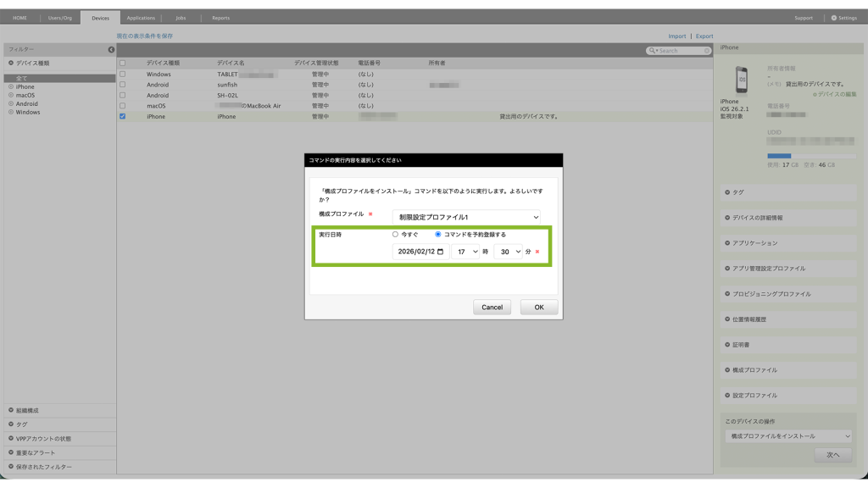Click the edit device (デバイスの編集) icon link

[x=815, y=94]
